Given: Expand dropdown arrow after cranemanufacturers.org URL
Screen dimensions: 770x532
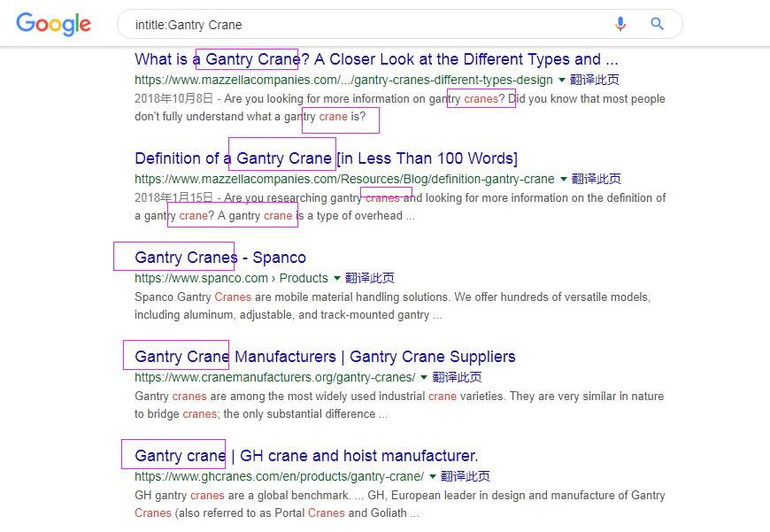Looking at the screenshot, I should tap(424, 378).
